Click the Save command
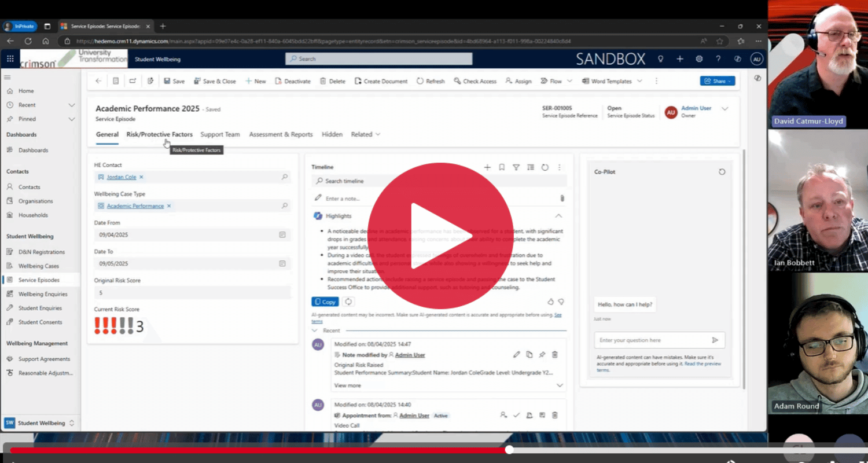The image size is (868, 463). coord(174,81)
